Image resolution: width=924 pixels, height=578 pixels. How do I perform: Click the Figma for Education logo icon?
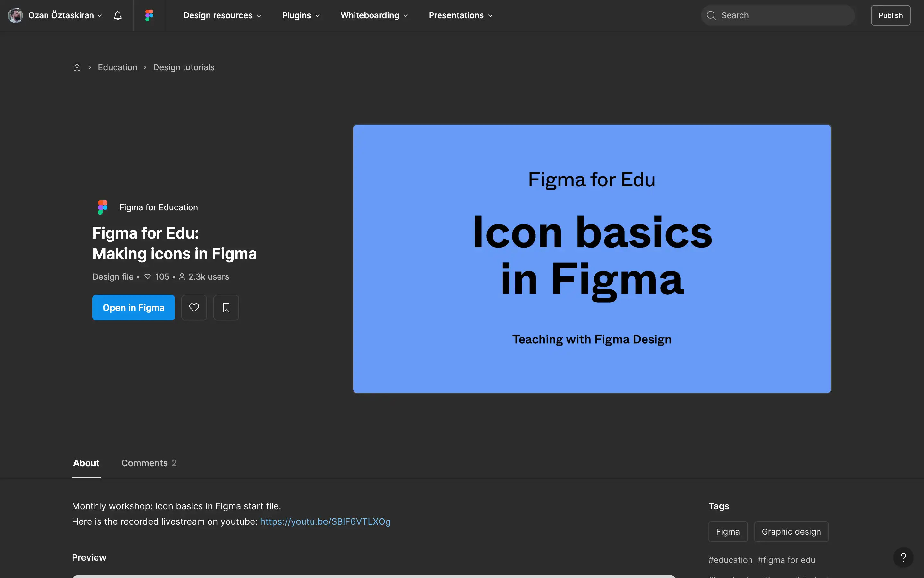pos(102,207)
